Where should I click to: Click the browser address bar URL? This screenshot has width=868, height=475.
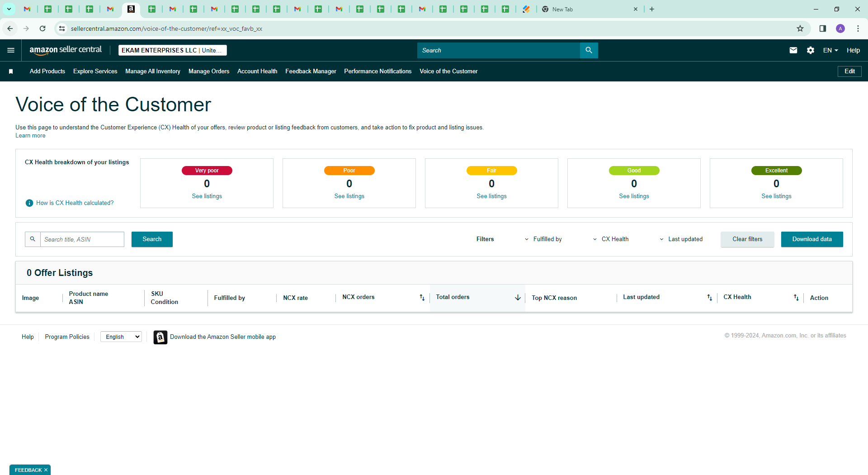pos(166,28)
